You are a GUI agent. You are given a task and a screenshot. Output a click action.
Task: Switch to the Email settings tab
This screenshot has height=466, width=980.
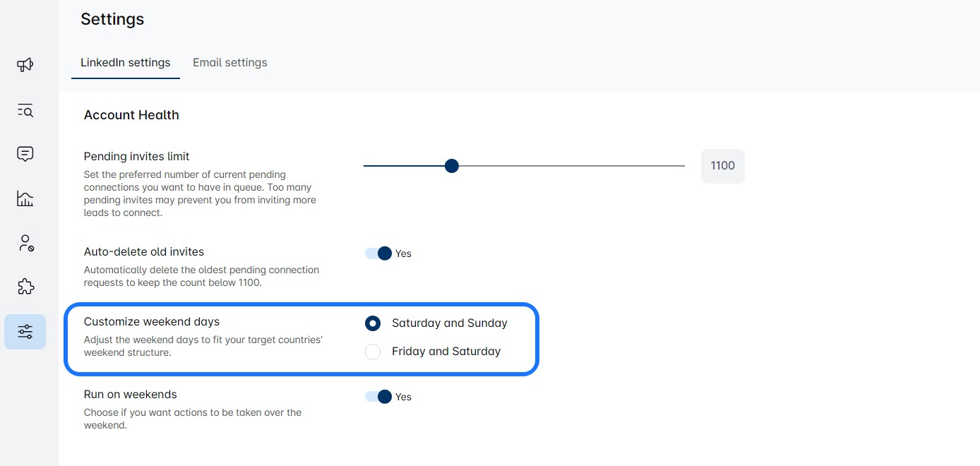pyautogui.click(x=230, y=62)
